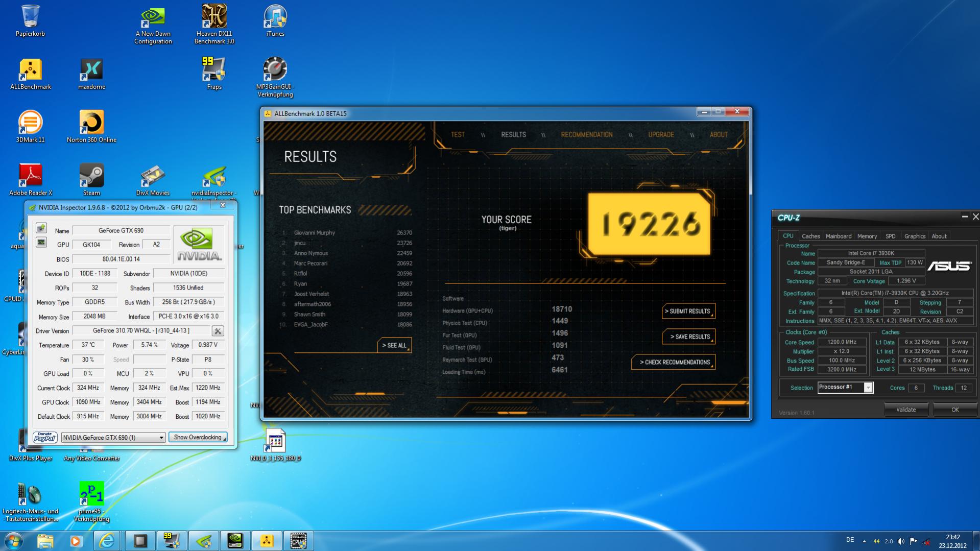Click the SUBMIT RESULTS button
This screenshot has width=980, height=551.
(688, 311)
